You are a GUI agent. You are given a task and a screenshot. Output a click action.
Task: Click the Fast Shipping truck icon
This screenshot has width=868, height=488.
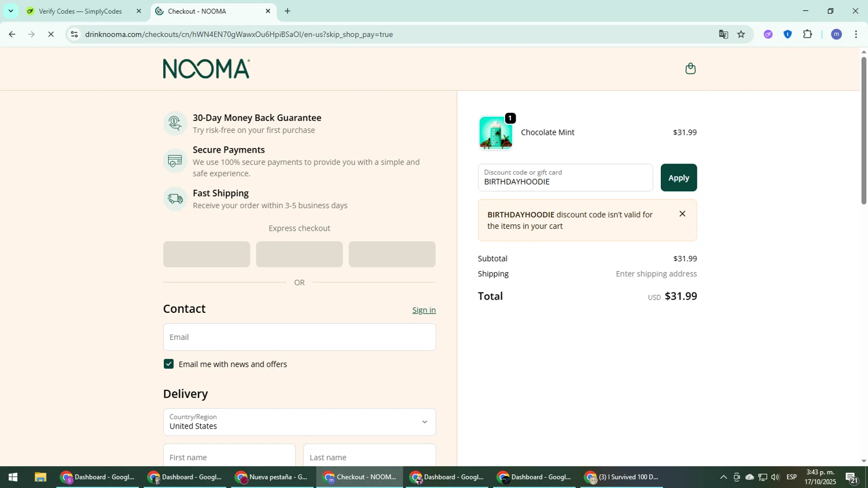coord(175,199)
